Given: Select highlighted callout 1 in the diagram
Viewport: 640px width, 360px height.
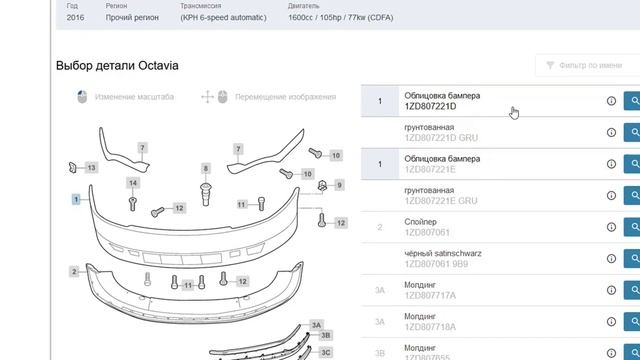Looking at the screenshot, I should pyautogui.click(x=76, y=199).
